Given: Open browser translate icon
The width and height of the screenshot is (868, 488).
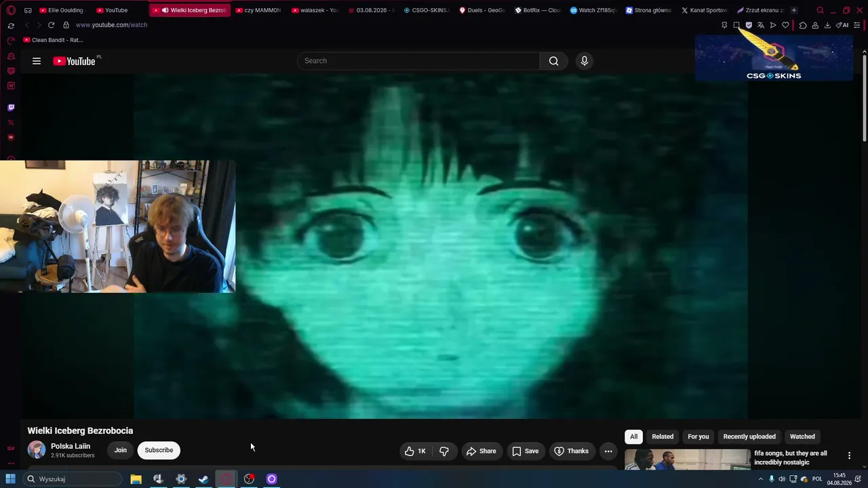Looking at the screenshot, I should point(761,25).
